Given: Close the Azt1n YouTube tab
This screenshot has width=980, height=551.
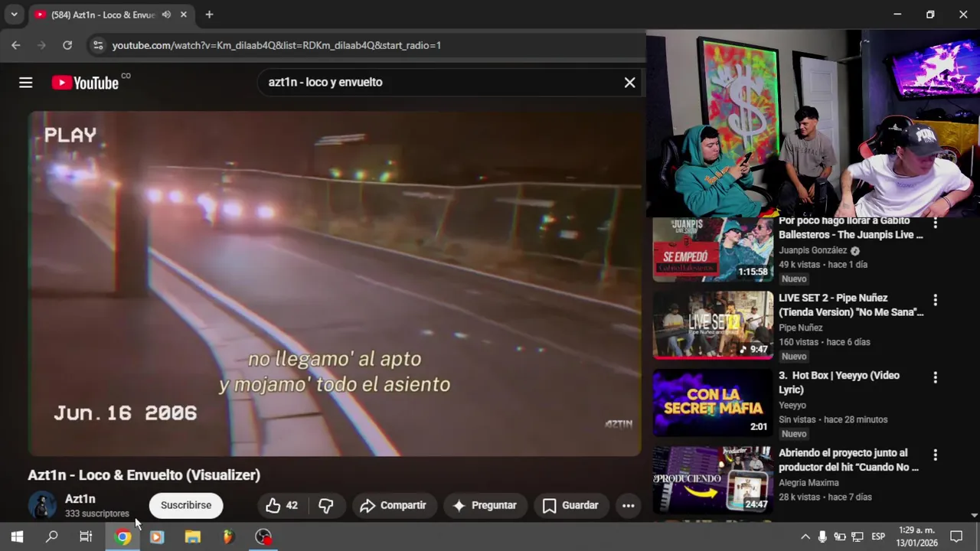Looking at the screenshot, I should pos(184,15).
